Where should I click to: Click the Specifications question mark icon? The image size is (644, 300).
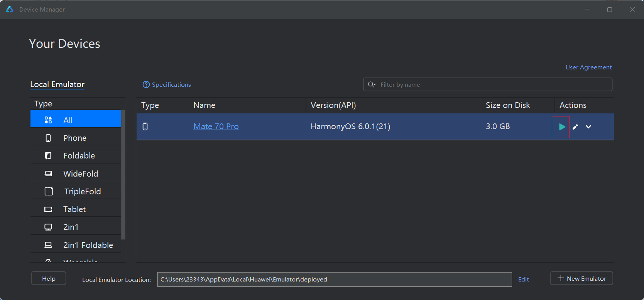point(146,84)
